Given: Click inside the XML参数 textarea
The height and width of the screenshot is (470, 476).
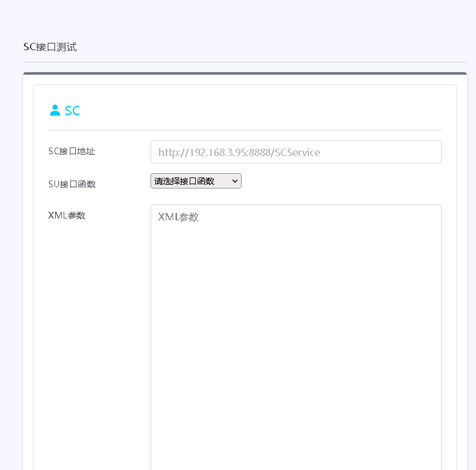Looking at the screenshot, I should (x=296, y=337).
